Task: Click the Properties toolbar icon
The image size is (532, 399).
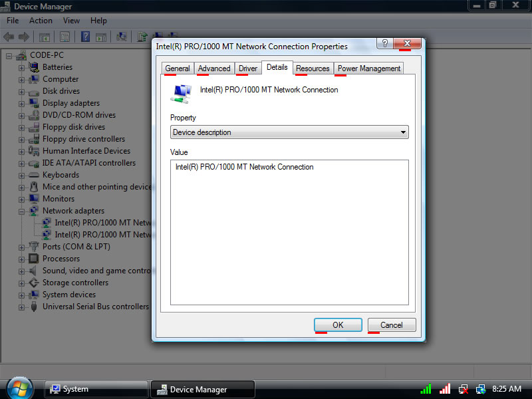Action: 65,37
